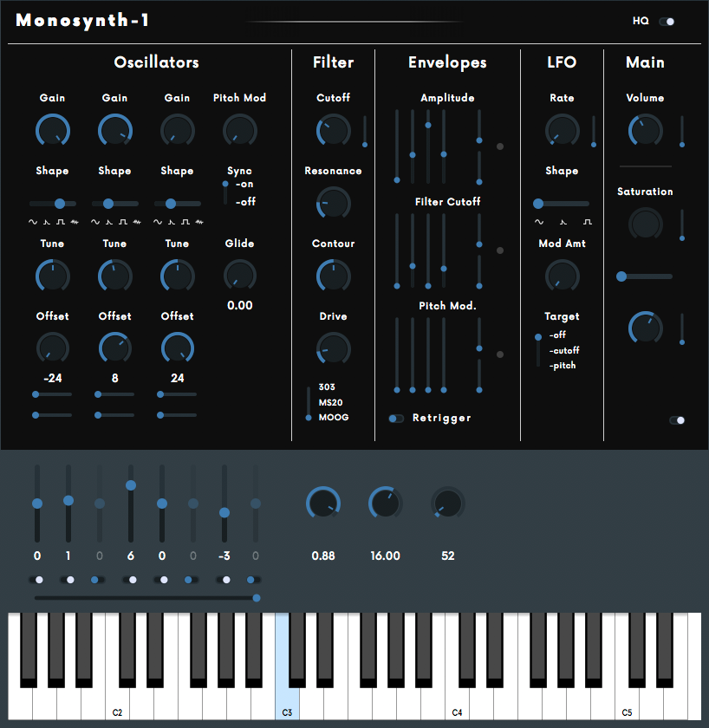The width and height of the screenshot is (709, 728).
Task: Click the Pitch Mod knob
Action: coord(239,131)
